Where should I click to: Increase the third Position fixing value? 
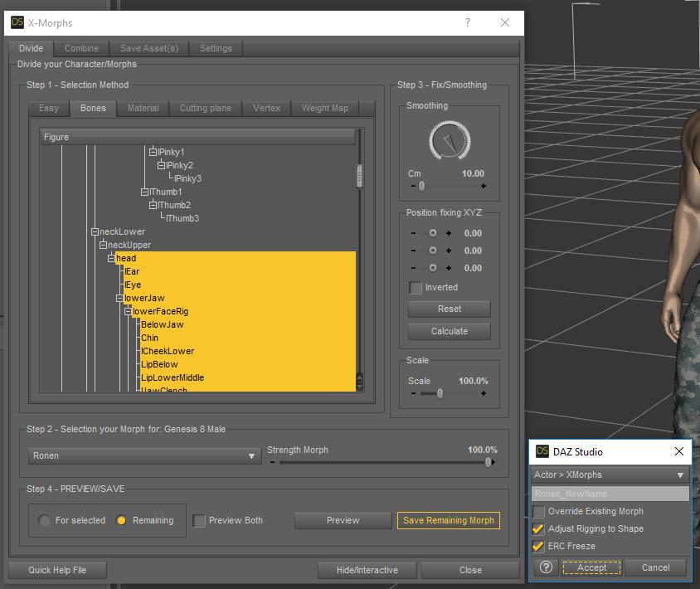pos(449,268)
